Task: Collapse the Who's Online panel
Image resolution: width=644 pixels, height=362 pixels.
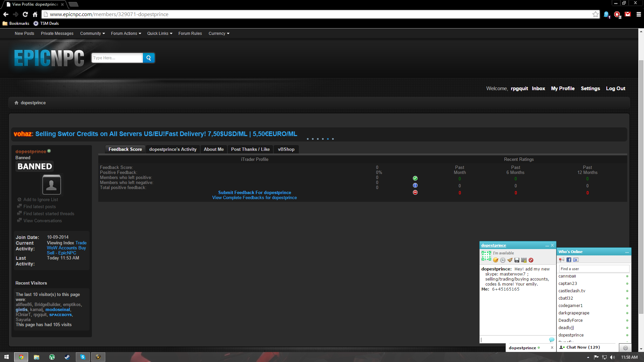Action: 627,252
